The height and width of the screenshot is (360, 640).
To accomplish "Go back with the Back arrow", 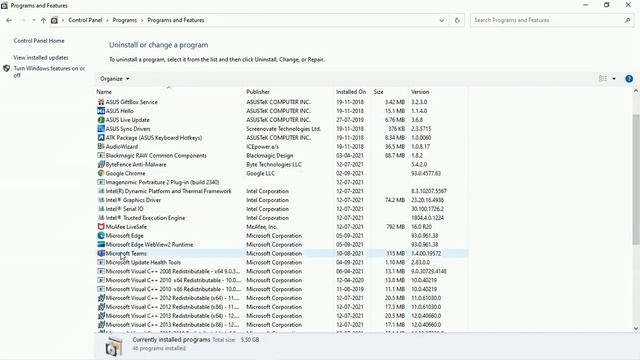I will pyautogui.click(x=9, y=20).
